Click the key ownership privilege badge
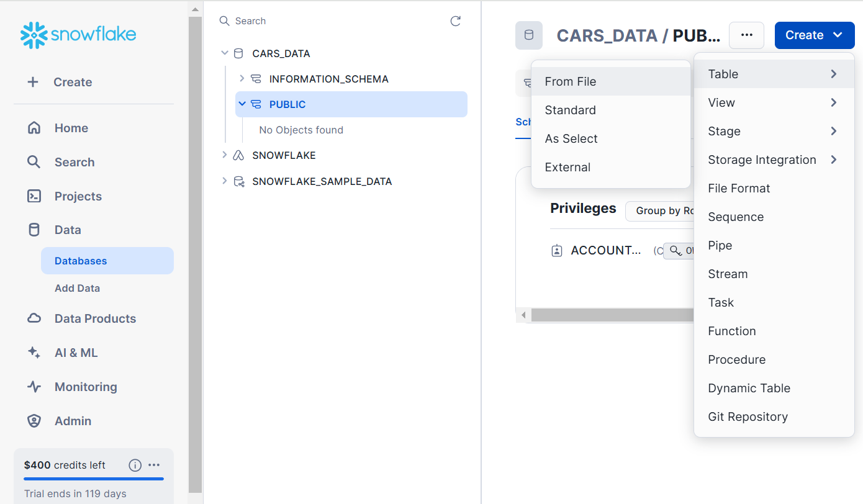The image size is (863, 504). pos(679,251)
